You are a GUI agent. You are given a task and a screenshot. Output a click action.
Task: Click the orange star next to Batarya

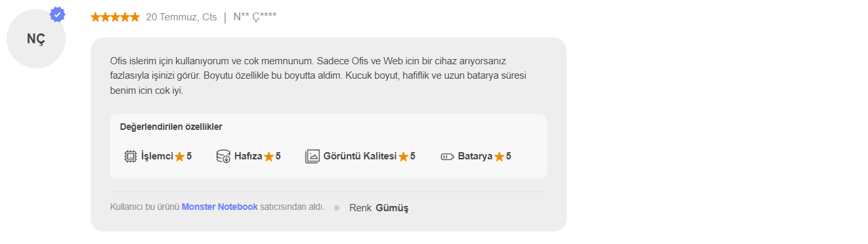click(x=499, y=157)
